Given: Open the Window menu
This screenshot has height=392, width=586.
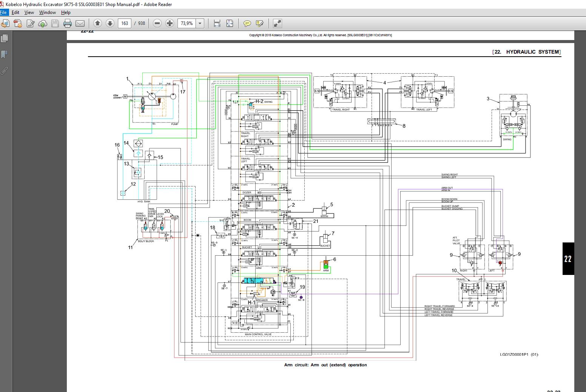Looking at the screenshot, I should (x=47, y=12).
